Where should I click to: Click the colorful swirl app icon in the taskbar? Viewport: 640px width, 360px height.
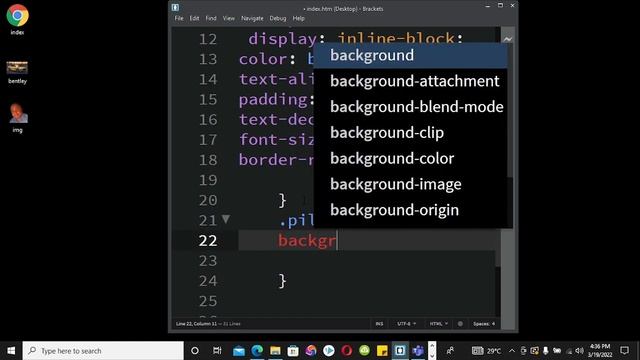(x=311, y=351)
